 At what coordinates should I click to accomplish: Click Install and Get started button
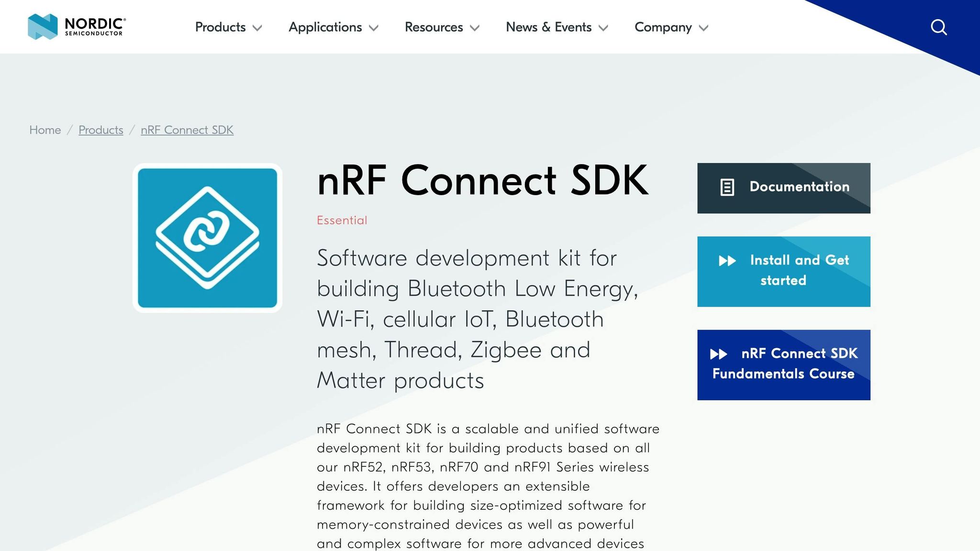784,271
